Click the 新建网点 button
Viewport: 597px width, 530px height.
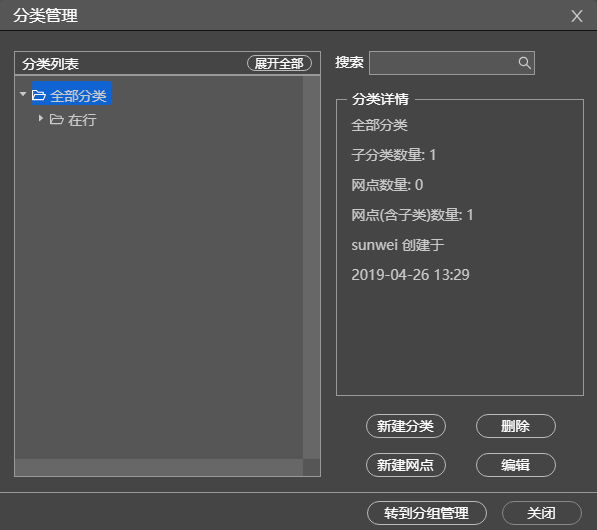tap(406, 465)
